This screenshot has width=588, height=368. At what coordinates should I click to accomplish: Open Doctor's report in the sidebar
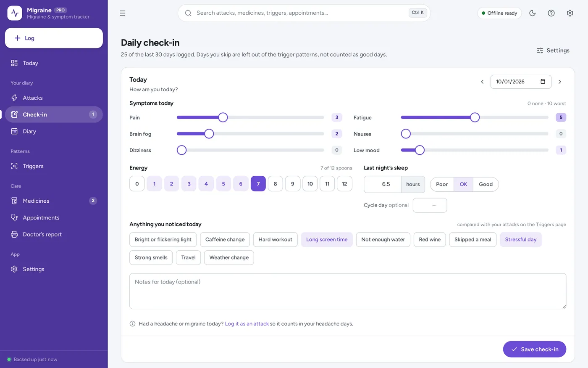tap(54, 235)
